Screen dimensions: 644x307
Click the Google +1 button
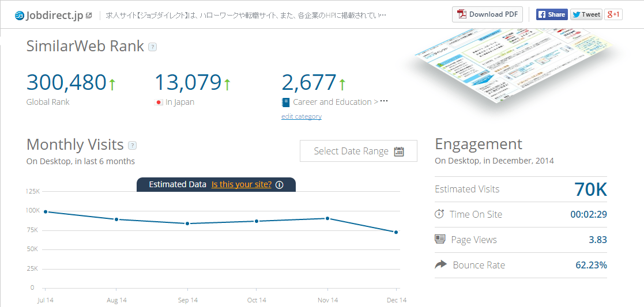point(613,14)
